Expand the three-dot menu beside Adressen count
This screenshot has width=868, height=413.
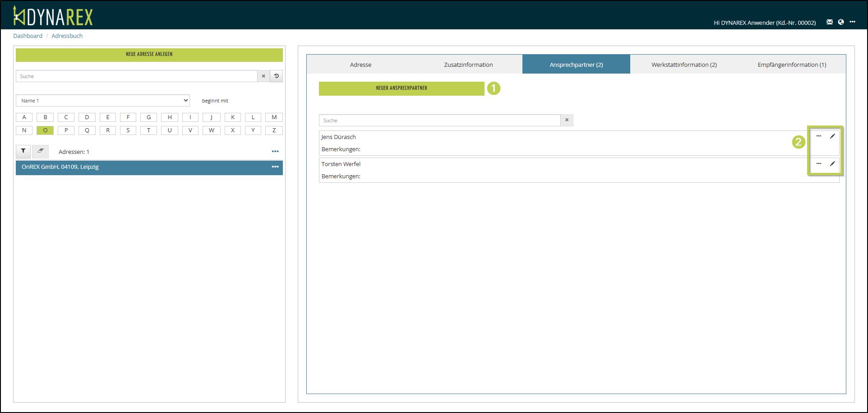[x=275, y=152]
